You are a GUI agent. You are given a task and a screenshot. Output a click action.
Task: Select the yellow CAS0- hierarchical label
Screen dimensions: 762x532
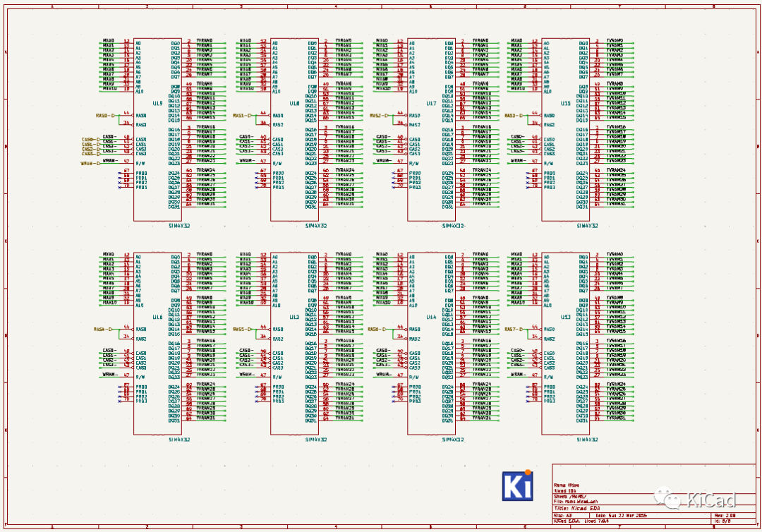90,140
